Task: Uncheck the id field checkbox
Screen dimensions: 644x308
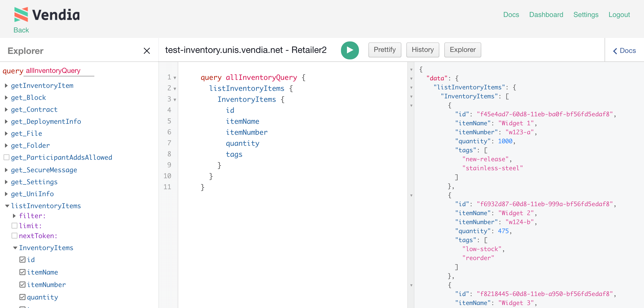Action: (22, 260)
